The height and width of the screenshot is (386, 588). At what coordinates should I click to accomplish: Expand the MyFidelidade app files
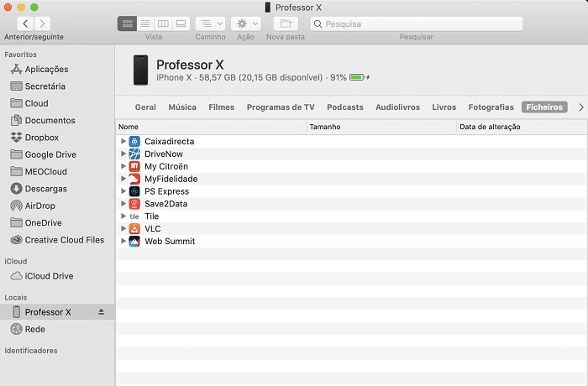click(123, 179)
